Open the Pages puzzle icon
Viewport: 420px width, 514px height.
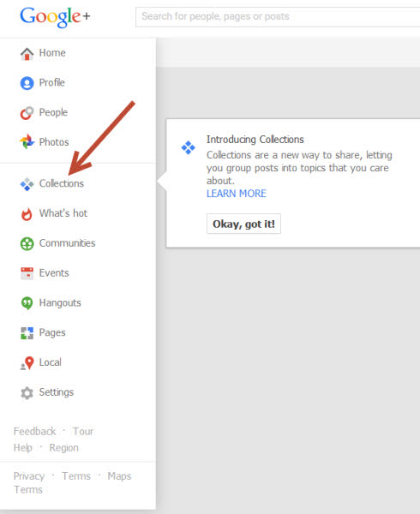27,333
